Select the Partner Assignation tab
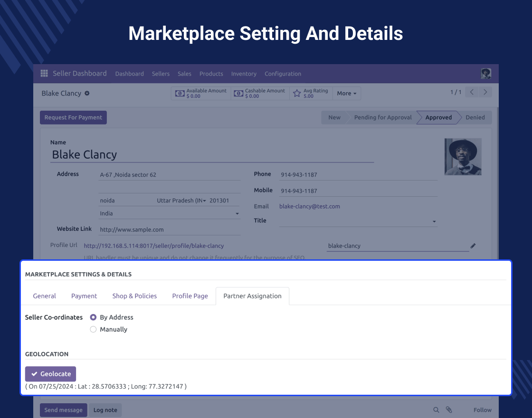Screen dimensions: 532x418 [x=252, y=296]
